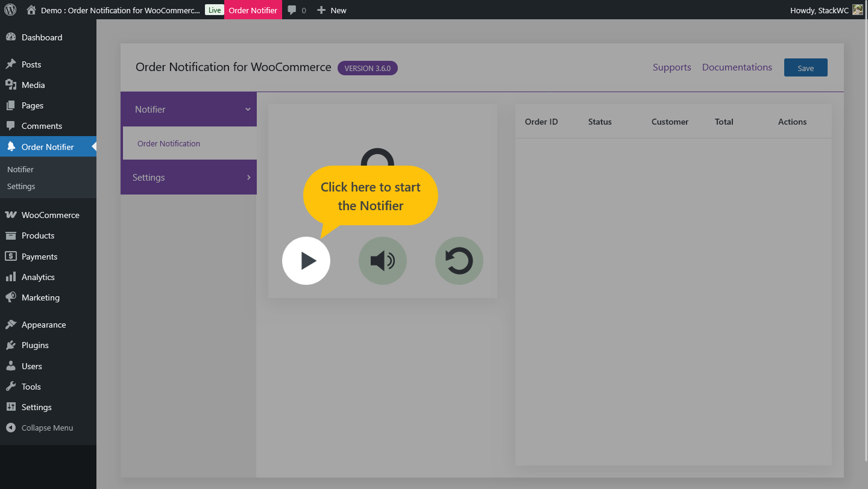Image resolution: width=868 pixels, height=489 pixels.
Task: Mute the notification sound via speaker icon
Action: pos(382,260)
